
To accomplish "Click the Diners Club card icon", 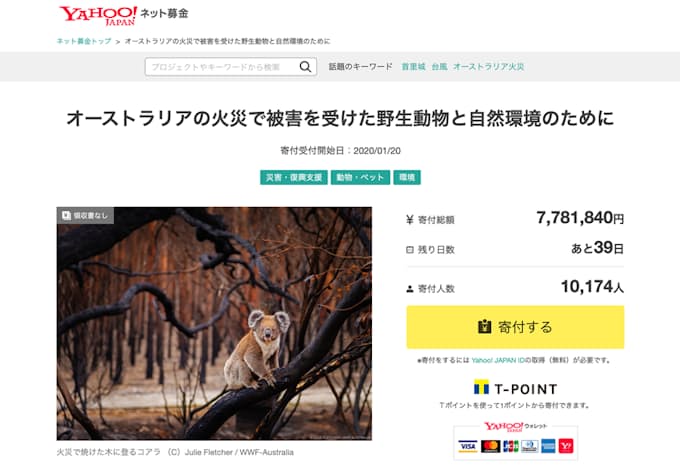I will (x=530, y=446).
